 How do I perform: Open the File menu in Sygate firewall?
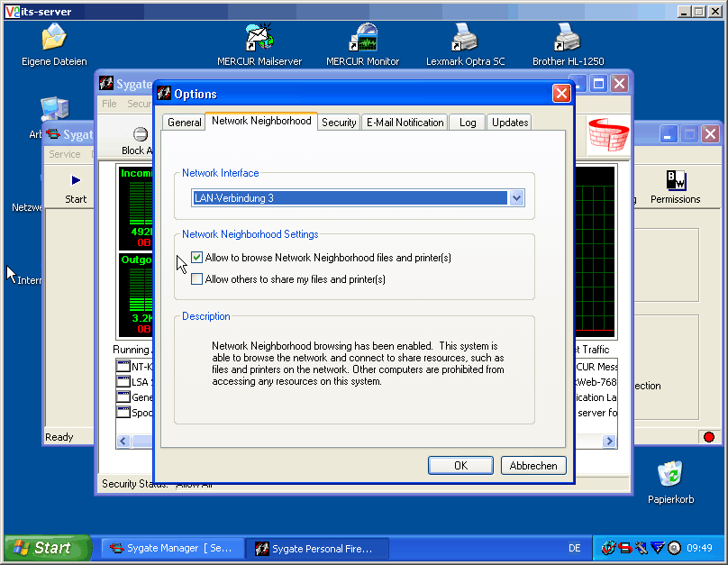[110, 104]
